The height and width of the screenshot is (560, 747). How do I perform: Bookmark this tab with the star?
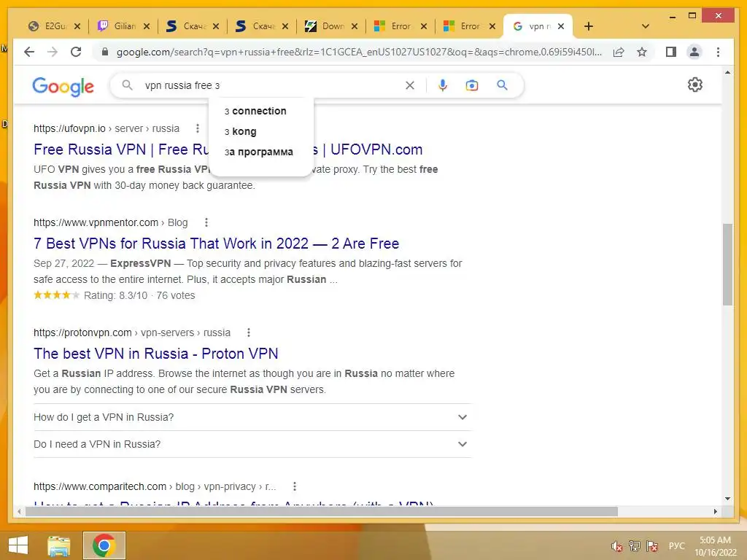(x=642, y=52)
